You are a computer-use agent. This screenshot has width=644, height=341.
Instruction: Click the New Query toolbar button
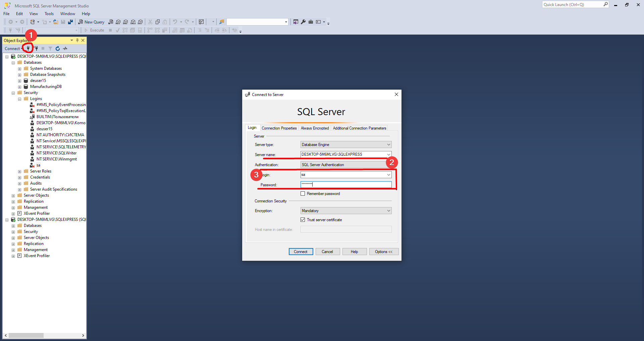[91, 22]
